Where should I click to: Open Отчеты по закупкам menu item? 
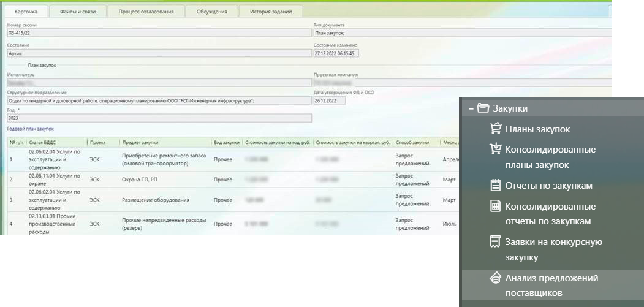[548, 185]
